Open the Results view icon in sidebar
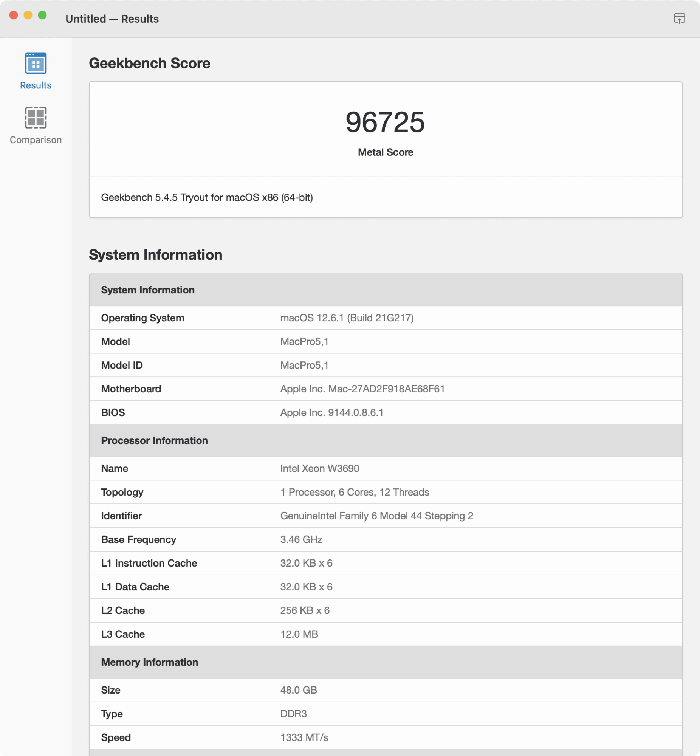 pyautogui.click(x=36, y=63)
